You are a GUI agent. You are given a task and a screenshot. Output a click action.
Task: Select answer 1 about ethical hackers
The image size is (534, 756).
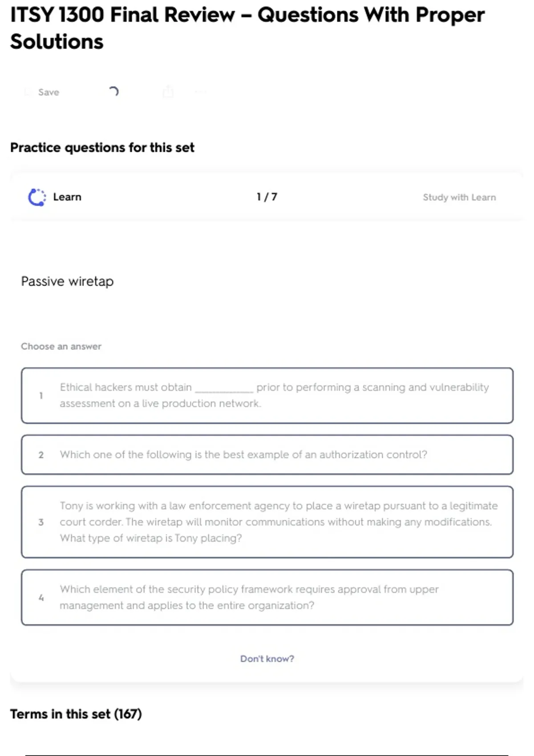267,395
